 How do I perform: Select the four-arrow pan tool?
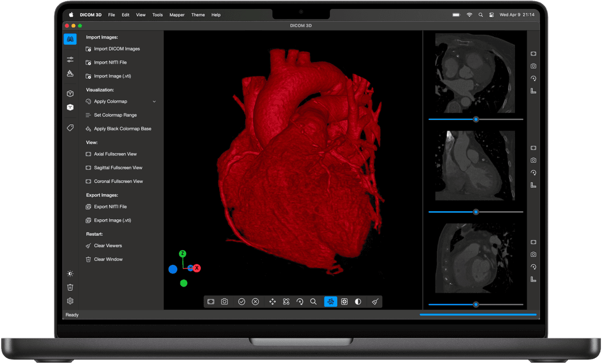[272, 302]
